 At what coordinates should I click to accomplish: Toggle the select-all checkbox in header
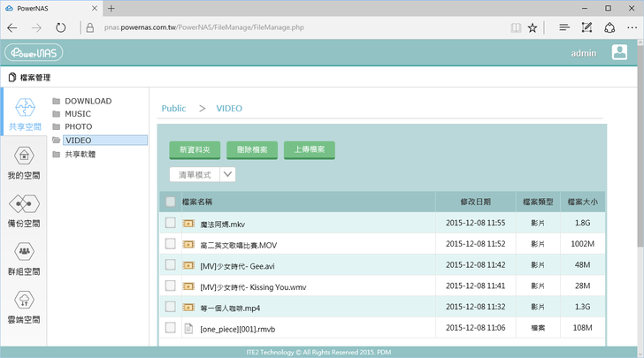171,202
